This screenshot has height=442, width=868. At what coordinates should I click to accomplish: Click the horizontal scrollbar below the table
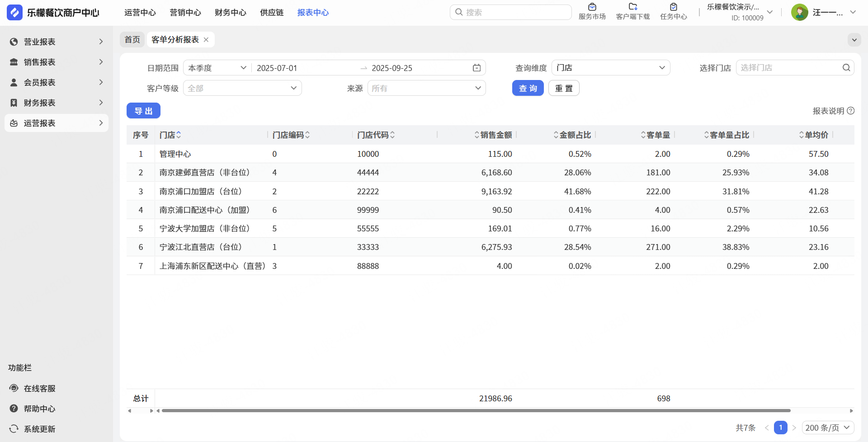(476, 411)
